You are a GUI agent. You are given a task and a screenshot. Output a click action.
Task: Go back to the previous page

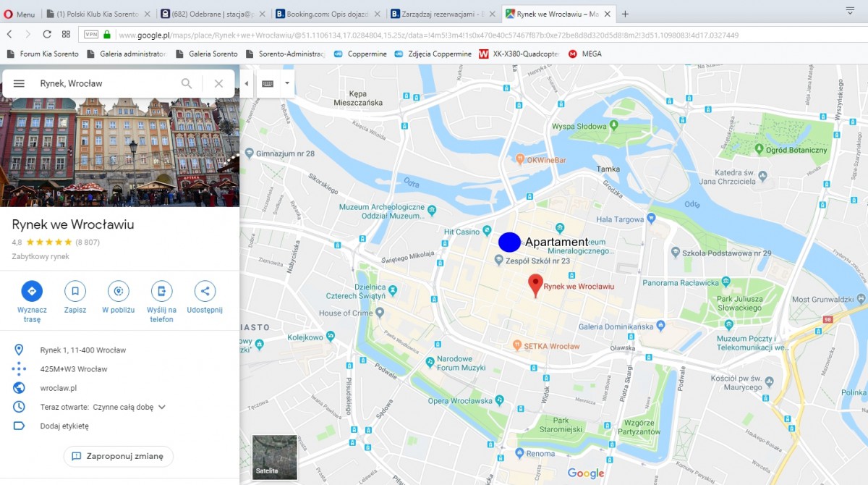[x=9, y=34]
